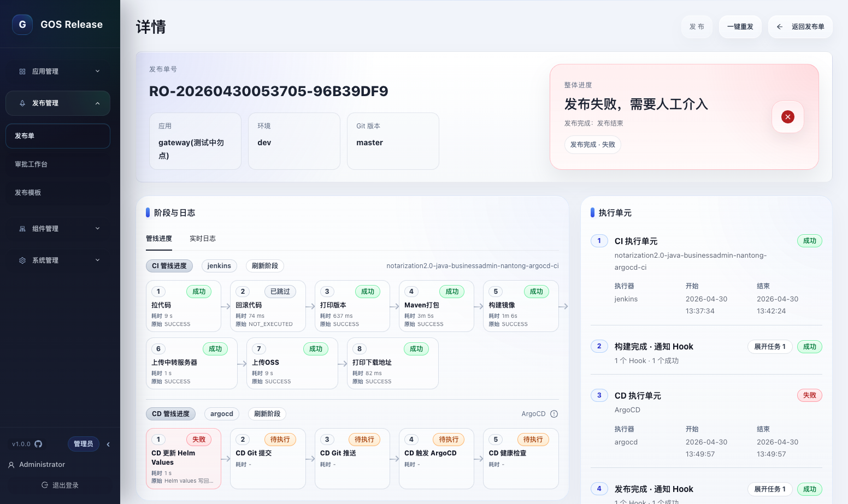The width and height of the screenshot is (848, 504).
Task: Click the GOS Release logo icon
Action: click(22, 25)
